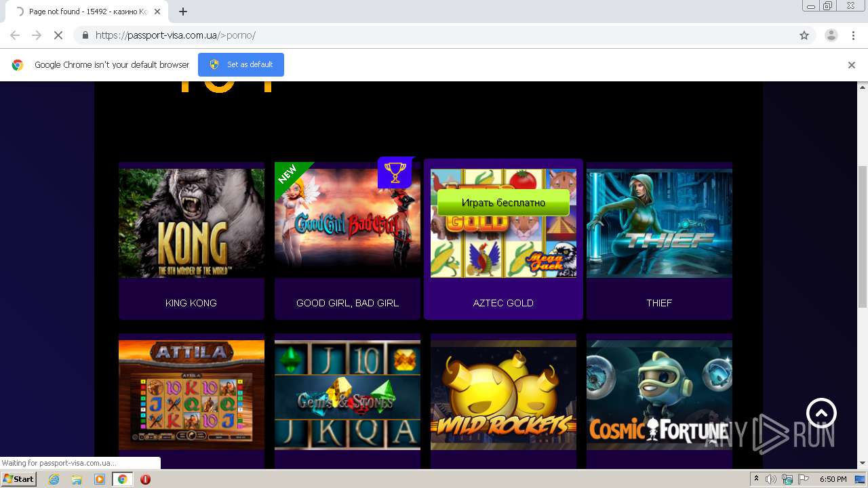Viewport: 868px width, 488px height.
Task: Click the padlock site info icon
Action: pos(85,35)
